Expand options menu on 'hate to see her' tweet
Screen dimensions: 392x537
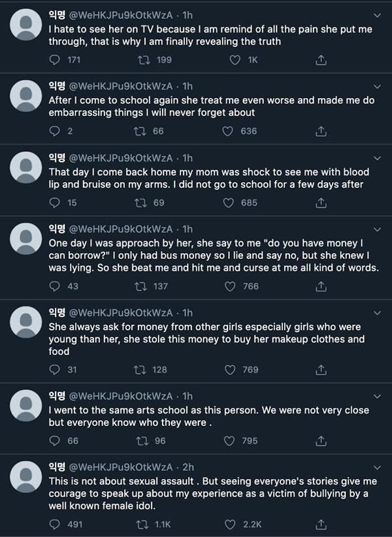pos(377,14)
